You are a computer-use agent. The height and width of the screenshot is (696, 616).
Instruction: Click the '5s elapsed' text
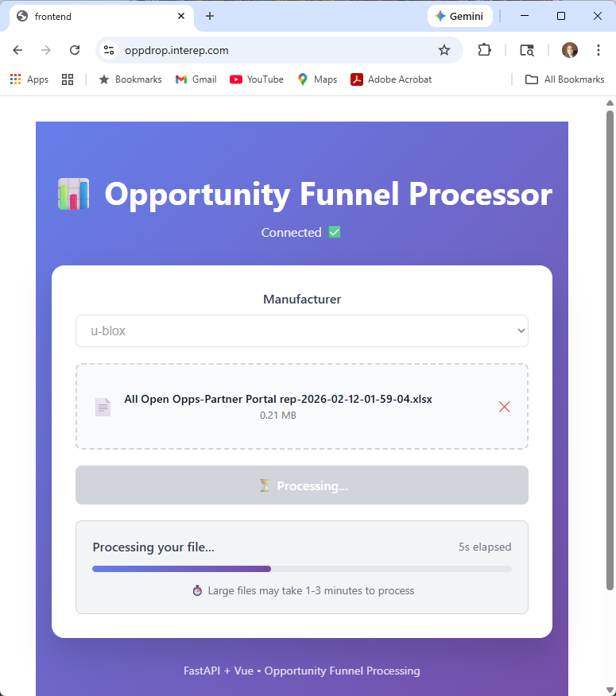[485, 547]
